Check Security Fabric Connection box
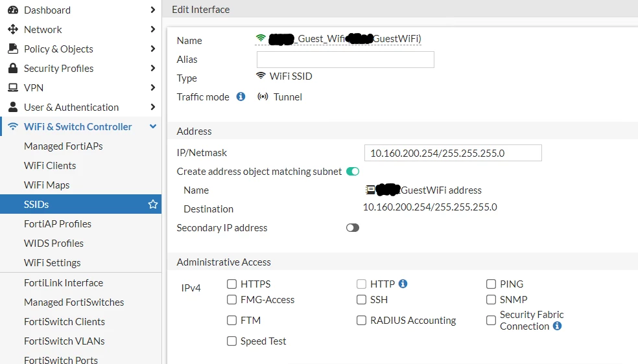The width and height of the screenshot is (638, 364). point(491,320)
